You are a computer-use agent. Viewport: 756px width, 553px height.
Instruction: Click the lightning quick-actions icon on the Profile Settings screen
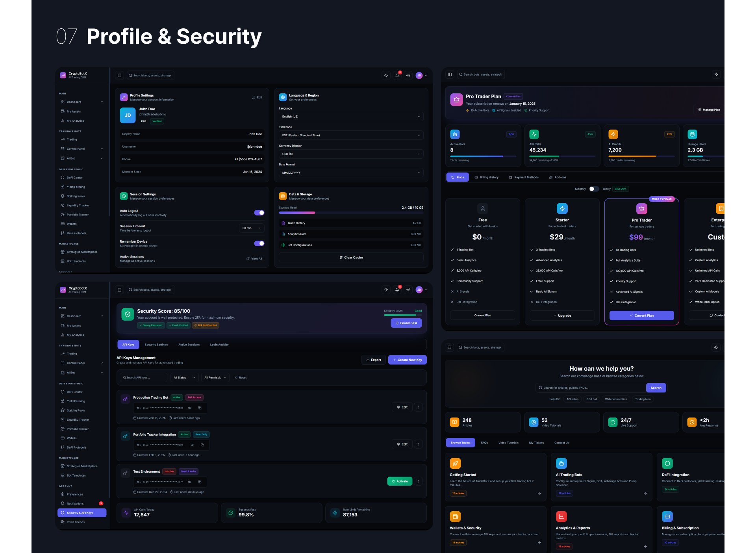click(x=386, y=75)
